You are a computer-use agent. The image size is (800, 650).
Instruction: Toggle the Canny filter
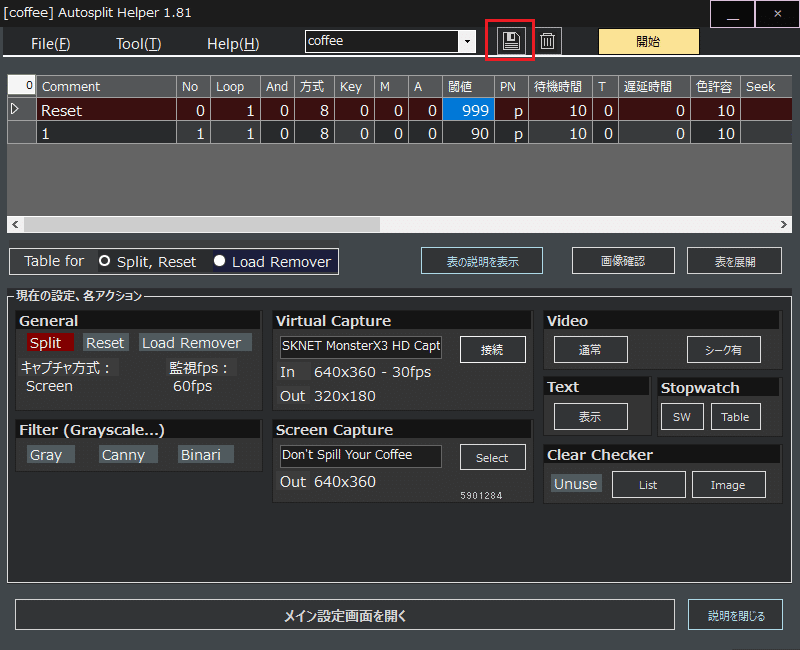(128, 454)
